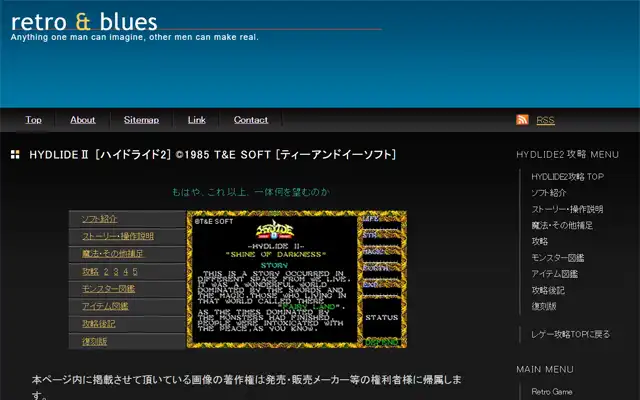Open the Contact page
This screenshot has height=400, width=640.
(x=251, y=120)
